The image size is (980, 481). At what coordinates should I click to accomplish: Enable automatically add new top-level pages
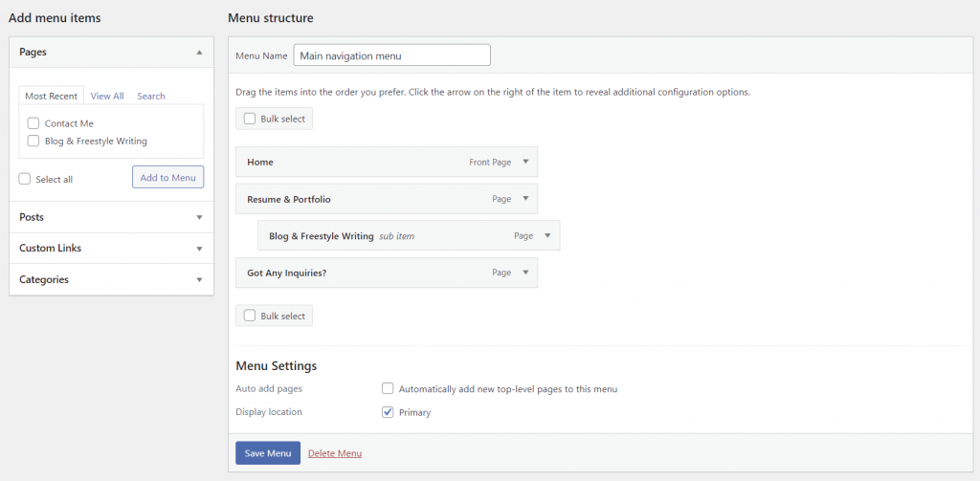(x=388, y=388)
